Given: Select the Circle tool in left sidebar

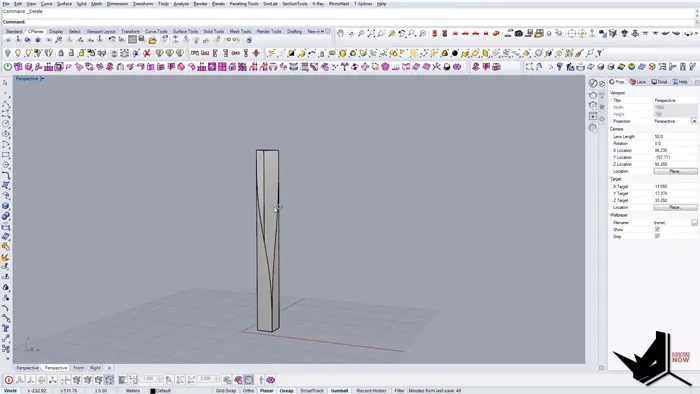Looking at the screenshot, I should pyautogui.click(x=5, y=124).
